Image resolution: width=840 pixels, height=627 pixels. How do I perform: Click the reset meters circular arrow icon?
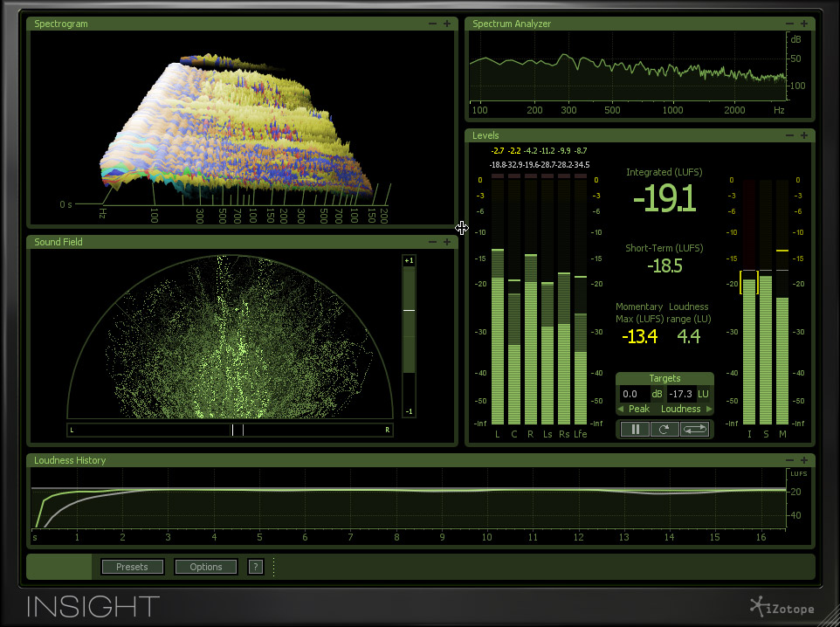coord(664,429)
